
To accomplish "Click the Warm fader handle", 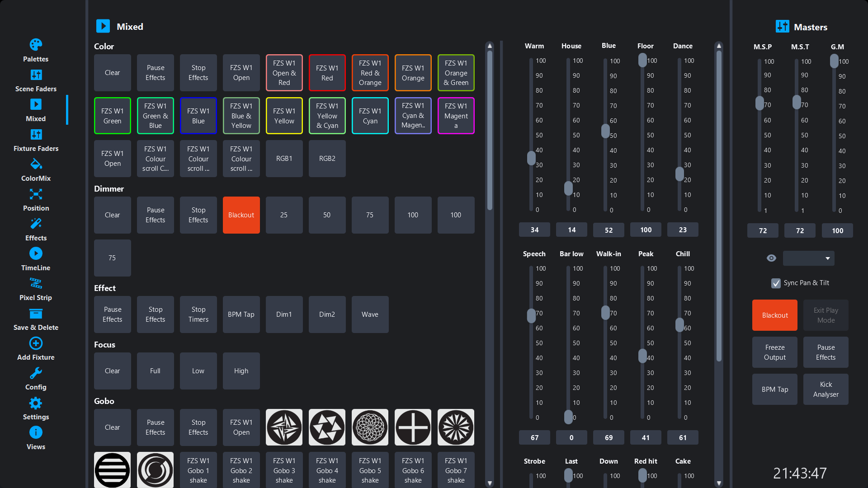I will click(531, 158).
